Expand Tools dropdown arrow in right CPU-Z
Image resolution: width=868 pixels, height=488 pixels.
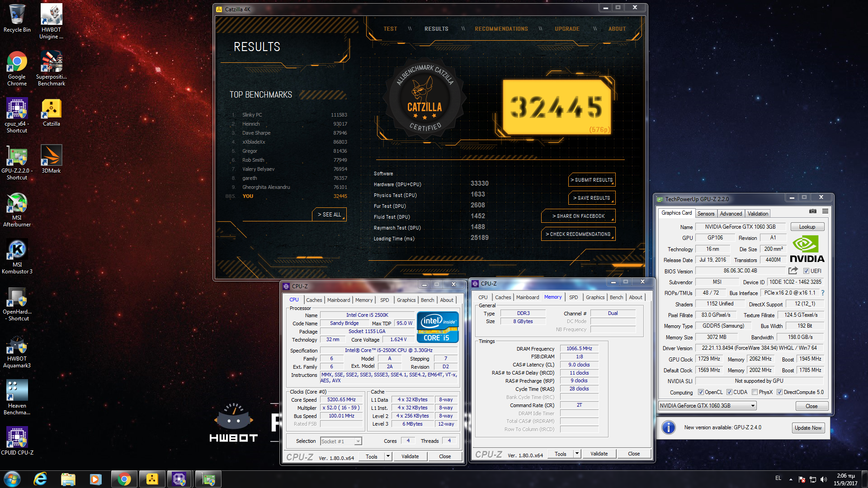coord(577,454)
